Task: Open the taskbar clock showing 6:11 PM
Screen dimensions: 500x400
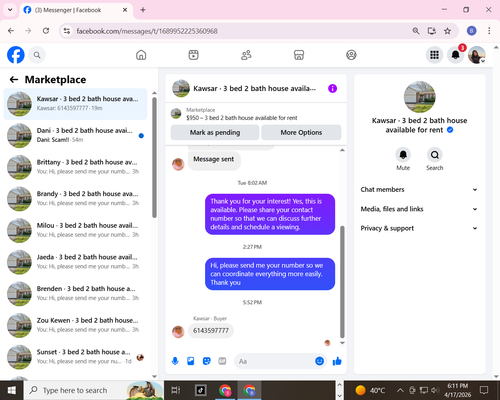Action: 457,390
